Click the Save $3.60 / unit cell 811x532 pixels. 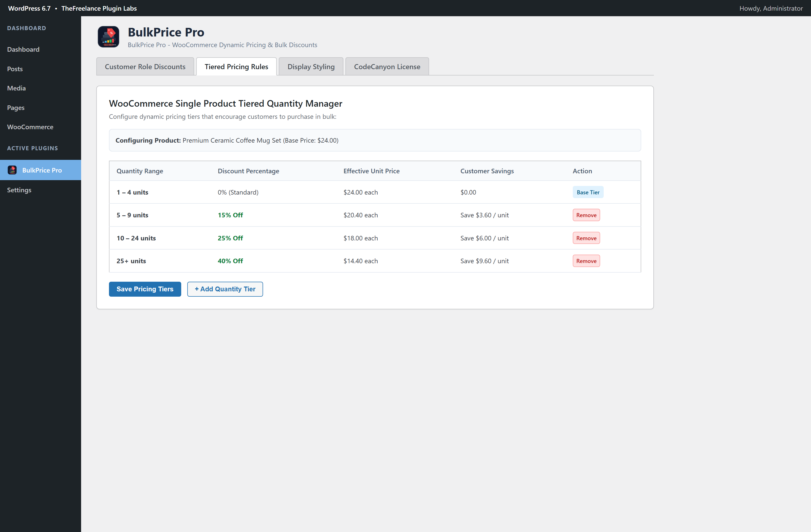[x=485, y=215]
